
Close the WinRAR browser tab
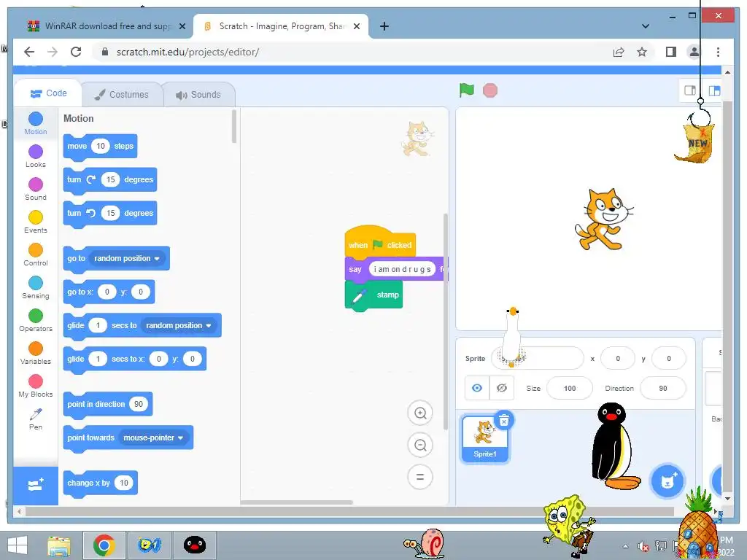click(x=182, y=26)
